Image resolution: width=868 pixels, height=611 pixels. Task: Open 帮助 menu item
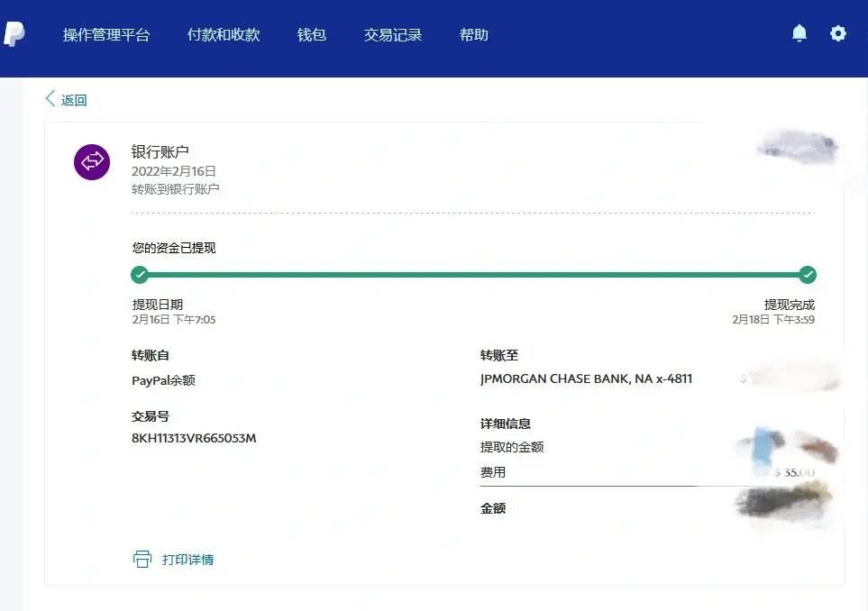tap(474, 35)
